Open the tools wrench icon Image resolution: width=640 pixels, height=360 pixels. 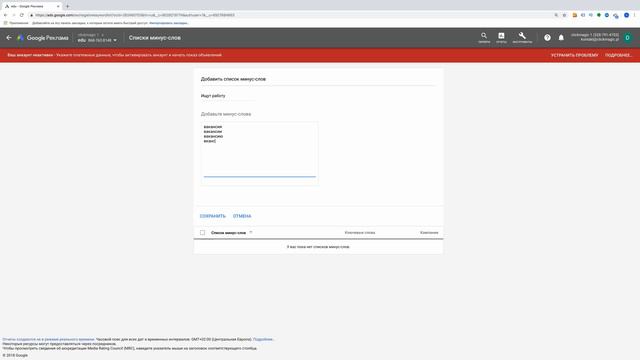522,38
